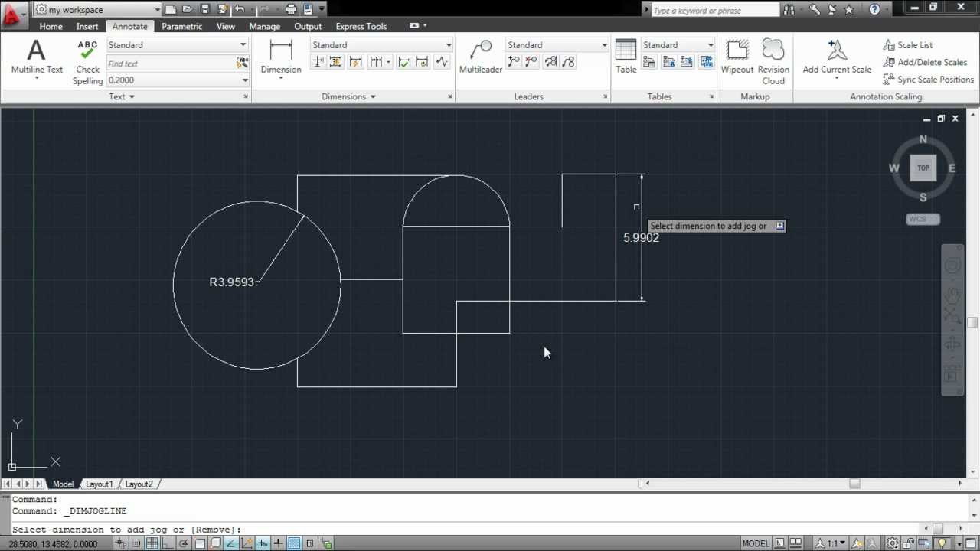This screenshot has height=551, width=980.
Task: Open the multileader style Standard dropdown
Action: coord(557,45)
